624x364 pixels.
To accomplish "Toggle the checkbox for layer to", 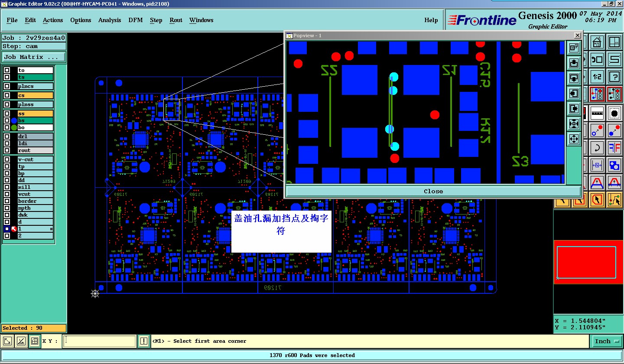I will point(7,70).
